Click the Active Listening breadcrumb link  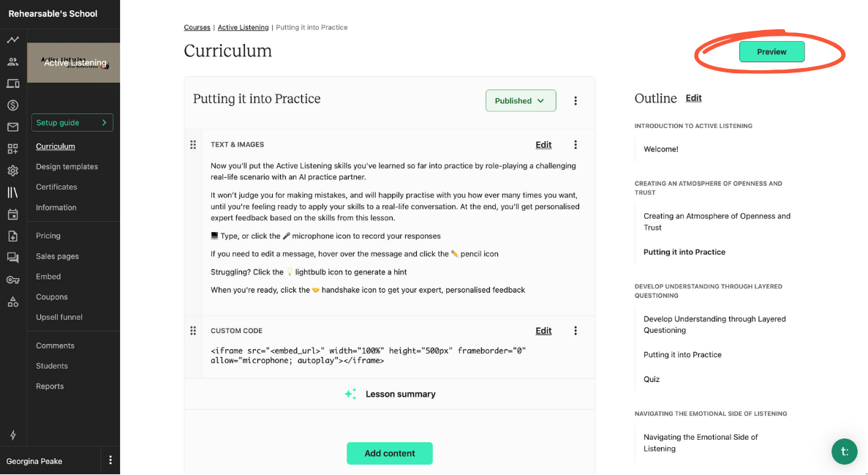tap(243, 28)
